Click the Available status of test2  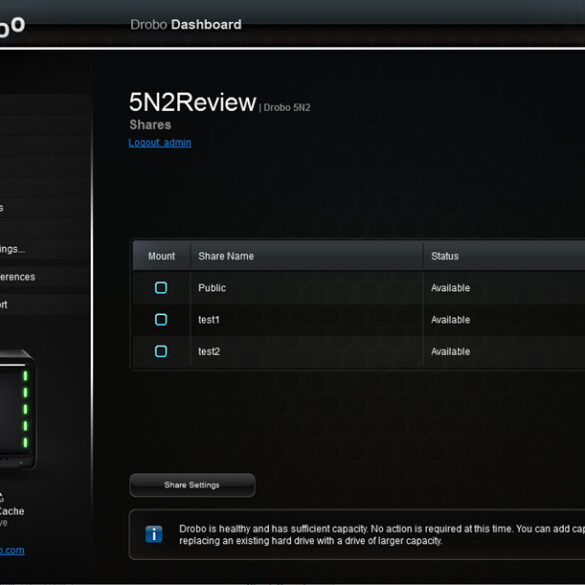pos(450,351)
